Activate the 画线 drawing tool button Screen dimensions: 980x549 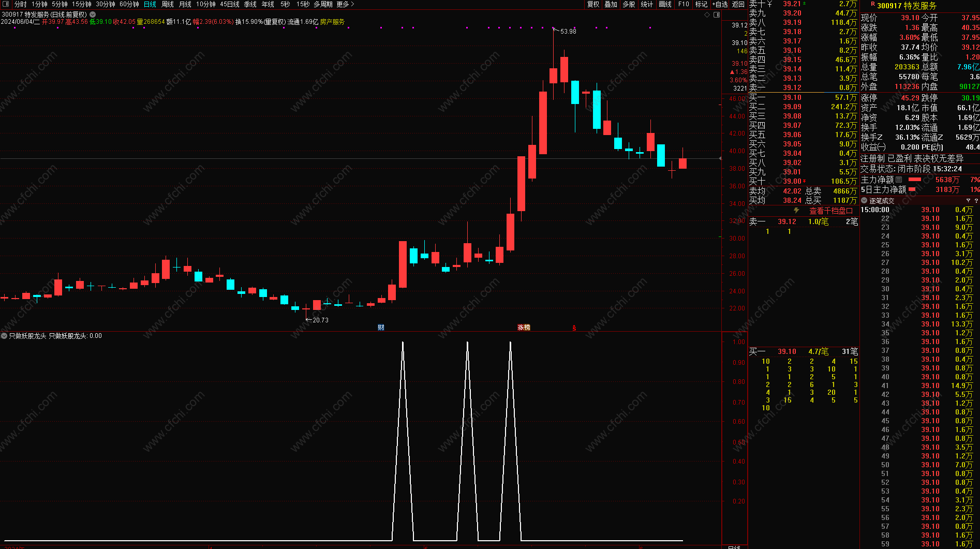[665, 4]
